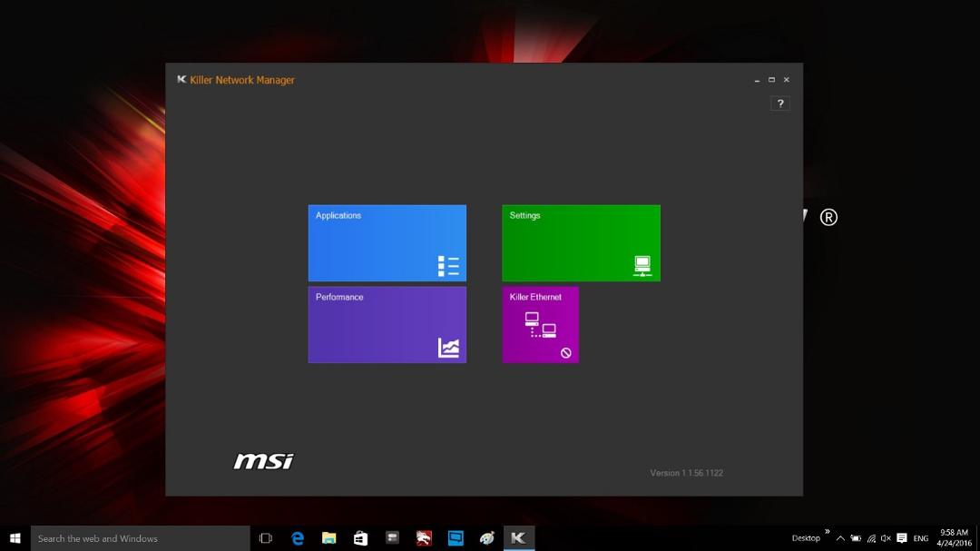Click the Killer K logo in title bar
The image size is (980, 551).
[181, 80]
